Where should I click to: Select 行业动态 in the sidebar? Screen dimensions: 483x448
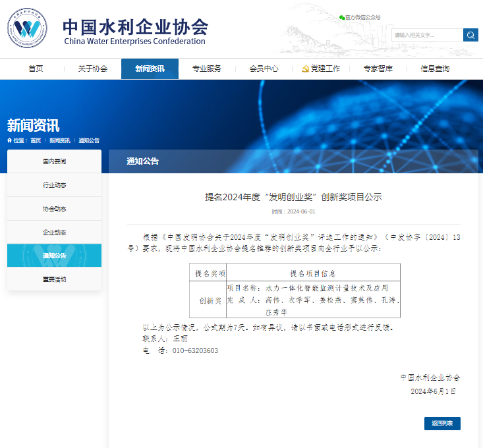pos(54,185)
